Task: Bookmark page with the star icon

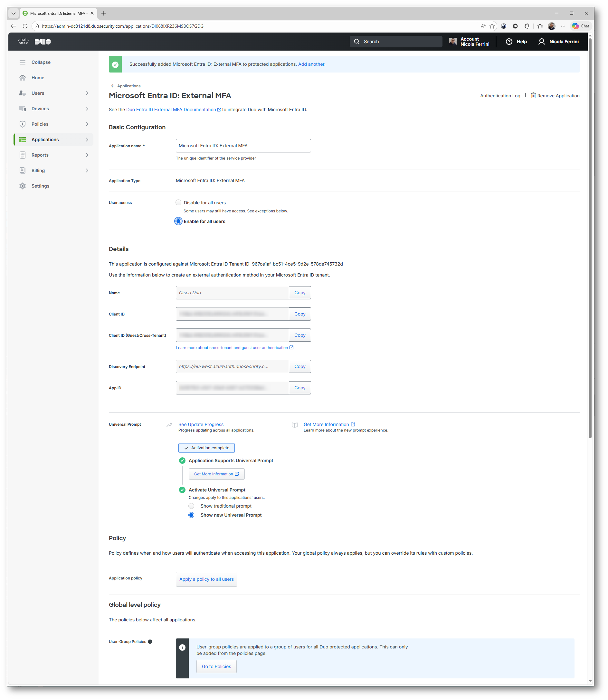Action: [492, 26]
